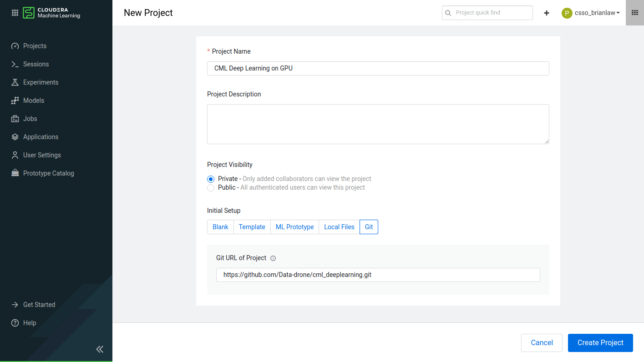
Task: Click the plus icon to create something new
Action: [x=546, y=13]
